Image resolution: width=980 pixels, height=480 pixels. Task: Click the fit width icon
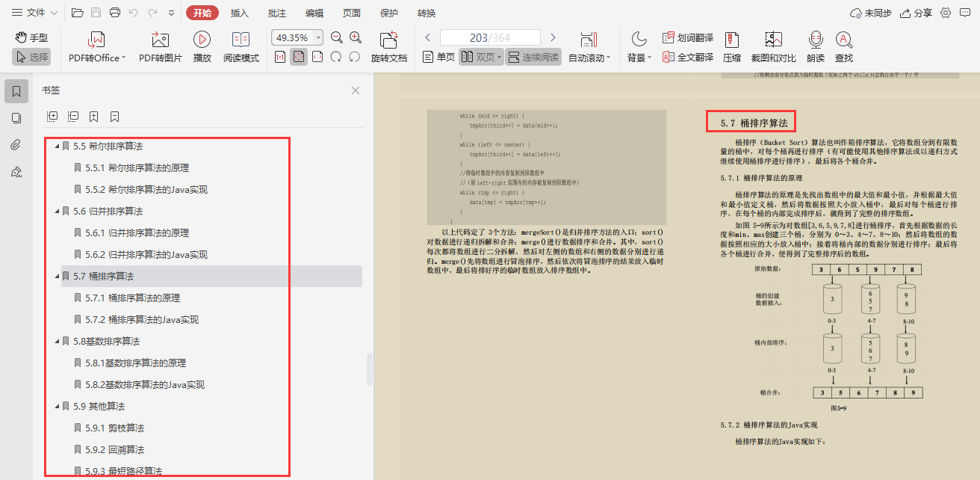point(317,57)
